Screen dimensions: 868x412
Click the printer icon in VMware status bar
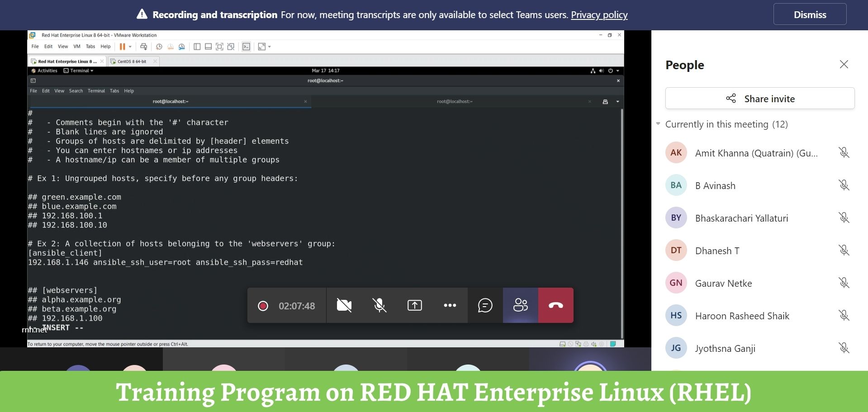(x=586, y=344)
